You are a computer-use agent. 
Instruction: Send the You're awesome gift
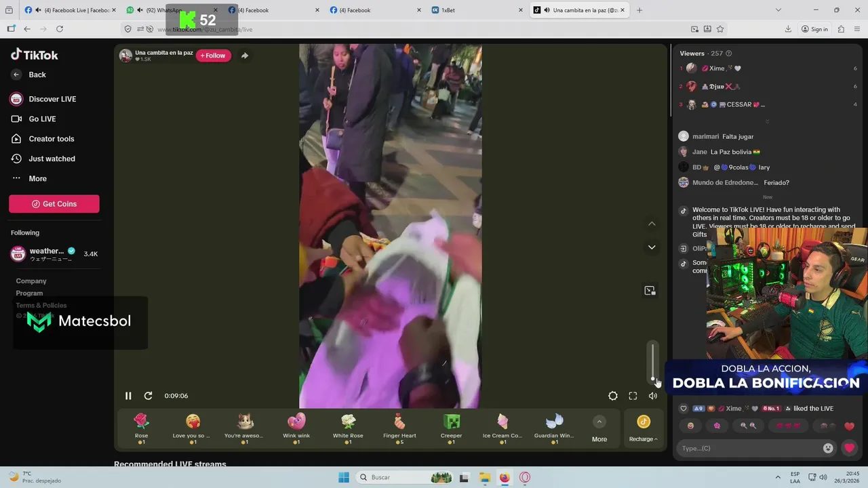245,428
